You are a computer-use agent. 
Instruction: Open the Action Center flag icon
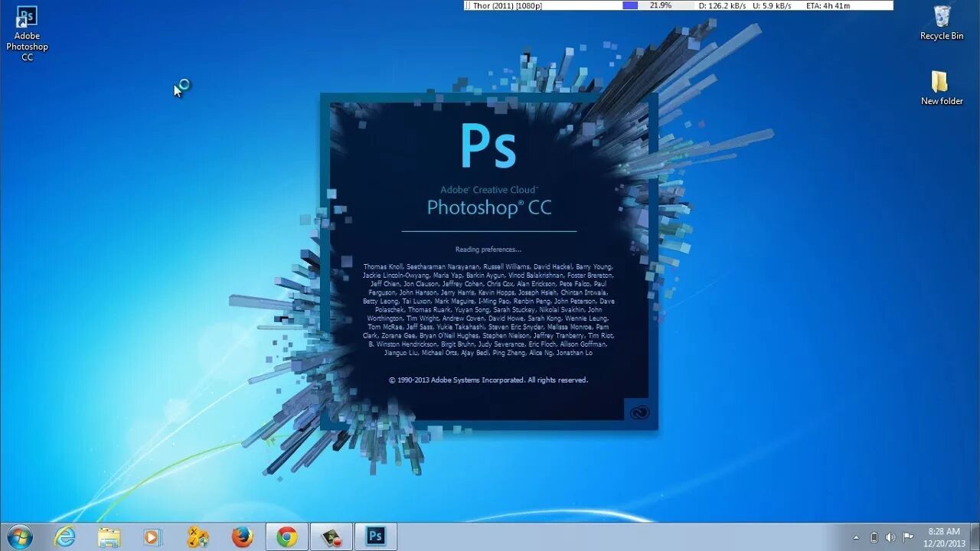(908, 537)
